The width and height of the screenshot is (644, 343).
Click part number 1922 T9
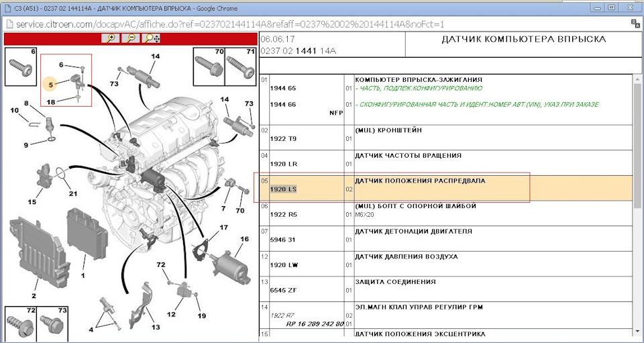pos(282,139)
